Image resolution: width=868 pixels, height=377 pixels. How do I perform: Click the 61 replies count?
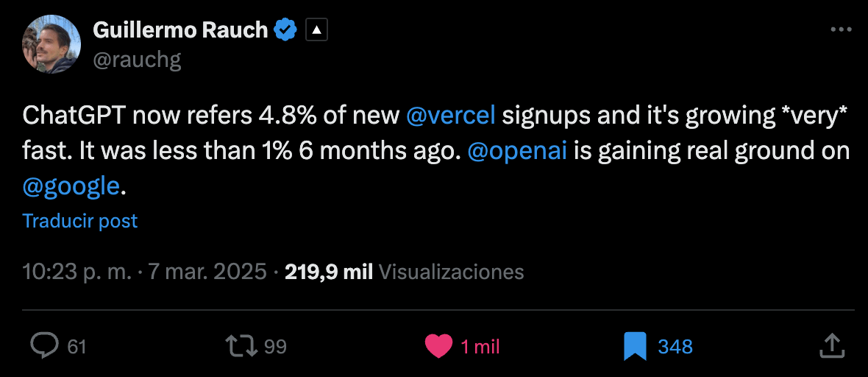77,346
